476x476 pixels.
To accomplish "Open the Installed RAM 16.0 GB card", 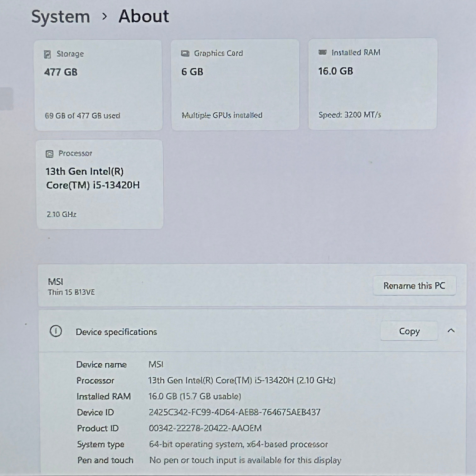I will click(x=373, y=84).
